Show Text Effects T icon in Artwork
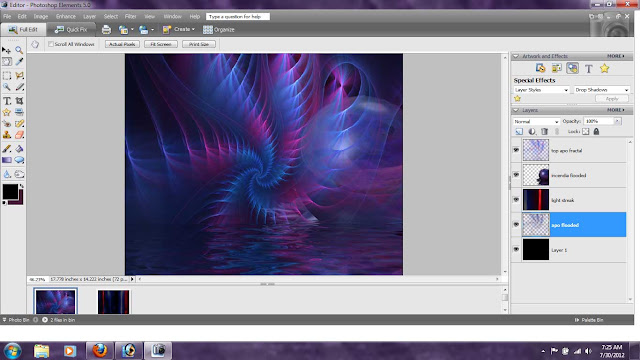Screen dimensions: 640x360 [x=589, y=69]
